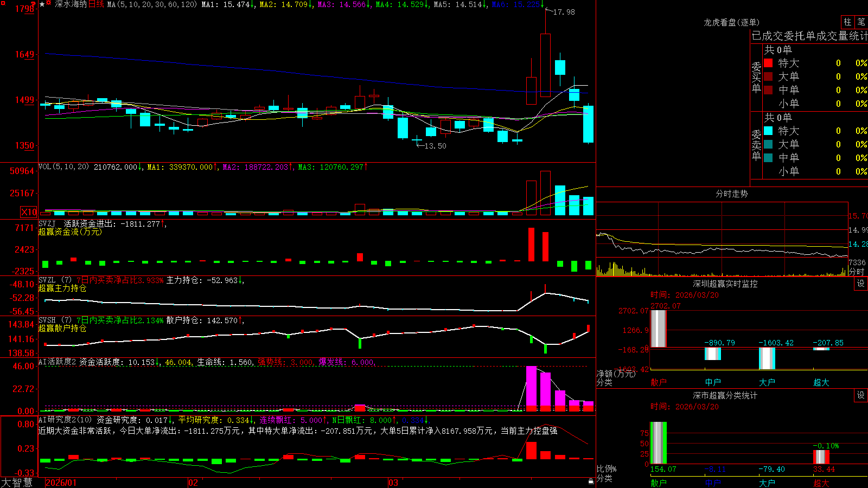The image size is (868, 488).
Task: Click the 强势线: 3.000 label
Action: click(285, 362)
